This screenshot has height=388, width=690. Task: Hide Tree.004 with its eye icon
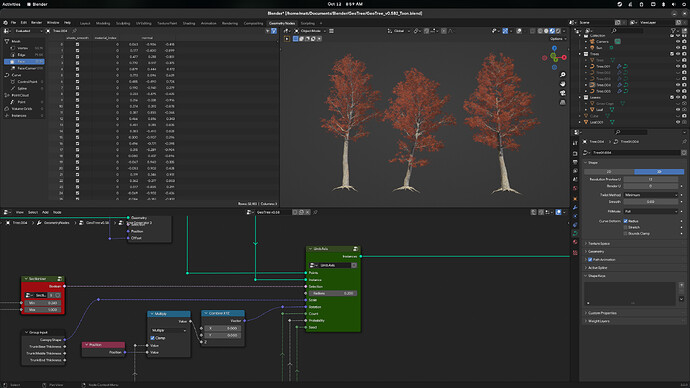(x=678, y=85)
